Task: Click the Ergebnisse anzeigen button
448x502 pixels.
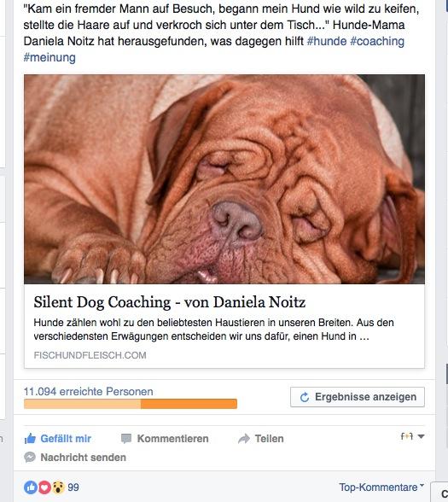Action: [358, 397]
